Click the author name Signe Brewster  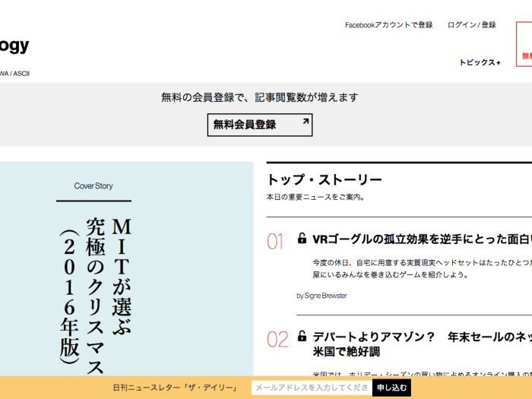(321, 296)
